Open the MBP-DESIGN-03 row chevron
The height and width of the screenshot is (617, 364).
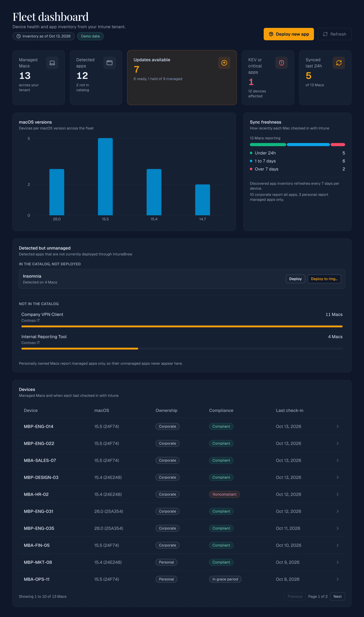point(337,477)
